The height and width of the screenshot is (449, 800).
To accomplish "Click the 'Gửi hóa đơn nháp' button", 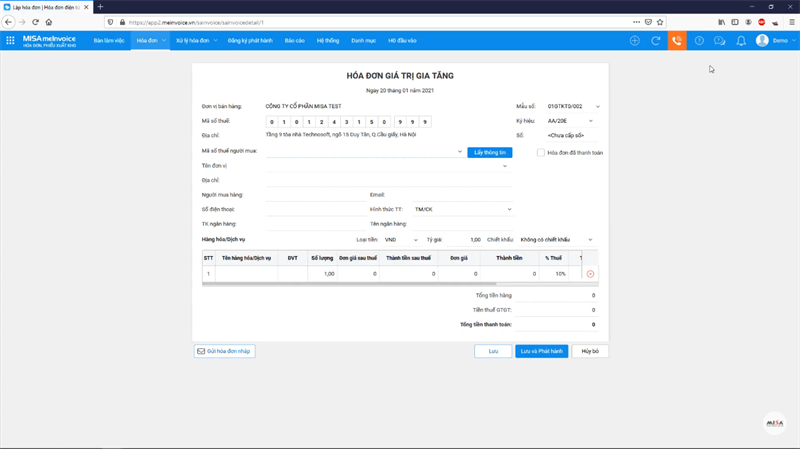I will point(224,351).
